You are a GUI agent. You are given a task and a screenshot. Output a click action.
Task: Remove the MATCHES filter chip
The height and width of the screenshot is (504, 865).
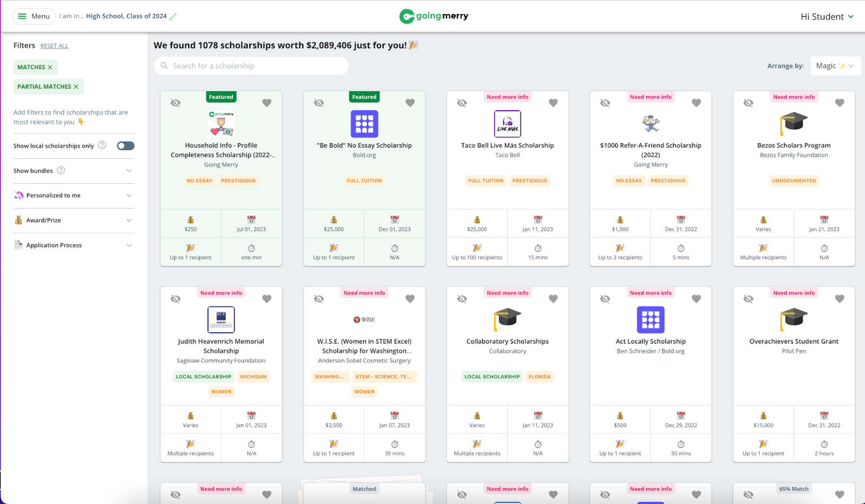(50, 67)
